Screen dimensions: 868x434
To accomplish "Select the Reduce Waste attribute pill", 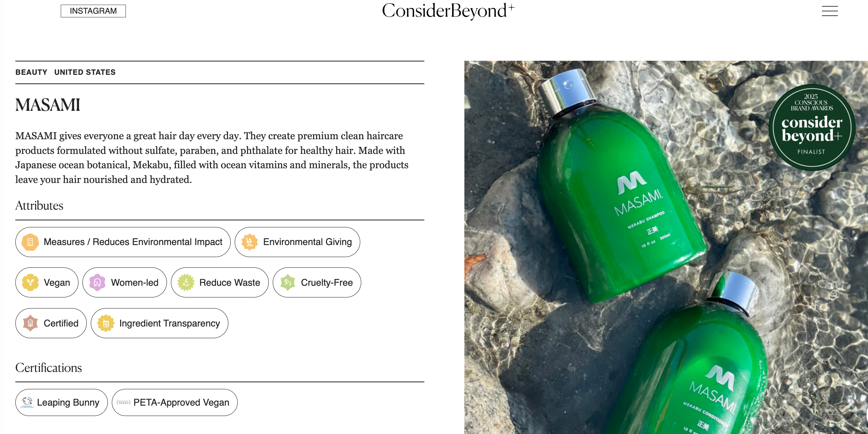I will (x=220, y=282).
